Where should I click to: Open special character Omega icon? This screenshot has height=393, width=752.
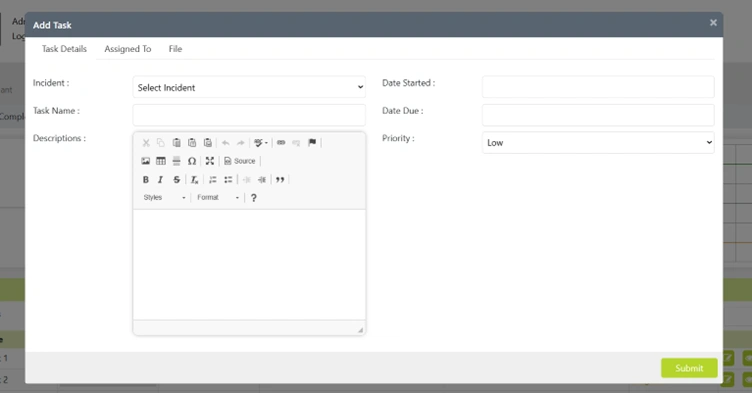pos(192,161)
